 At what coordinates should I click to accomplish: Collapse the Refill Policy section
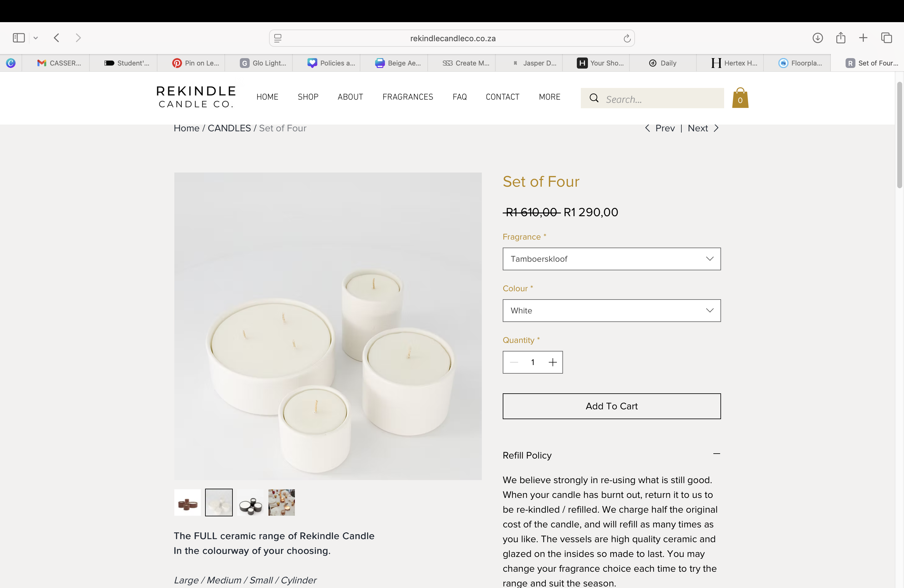coord(716,454)
